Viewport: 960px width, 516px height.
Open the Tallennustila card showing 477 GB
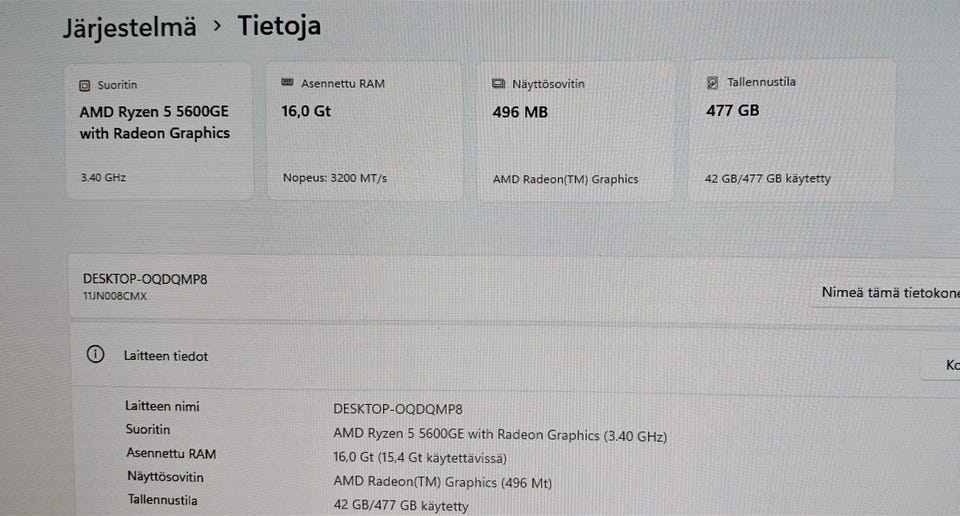pyautogui.click(x=790, y=130)
